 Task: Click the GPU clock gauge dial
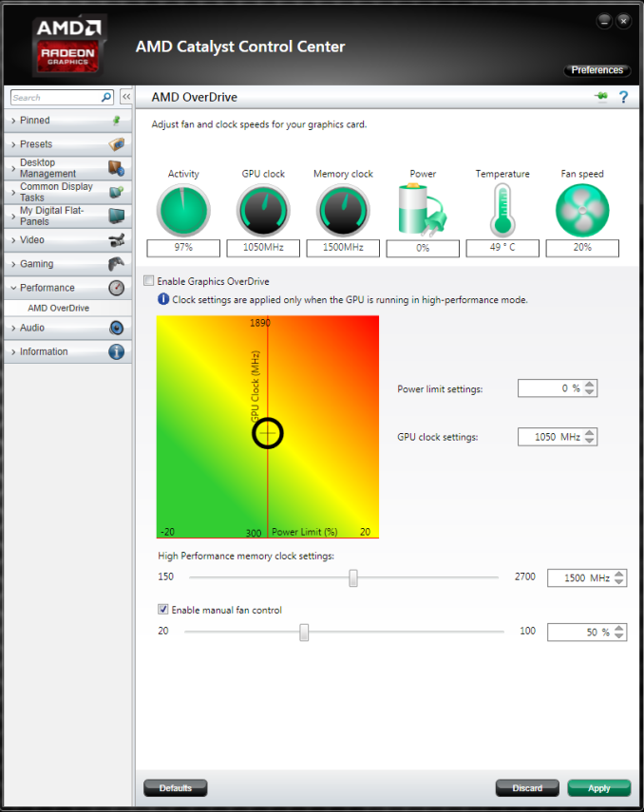point(263,210)
